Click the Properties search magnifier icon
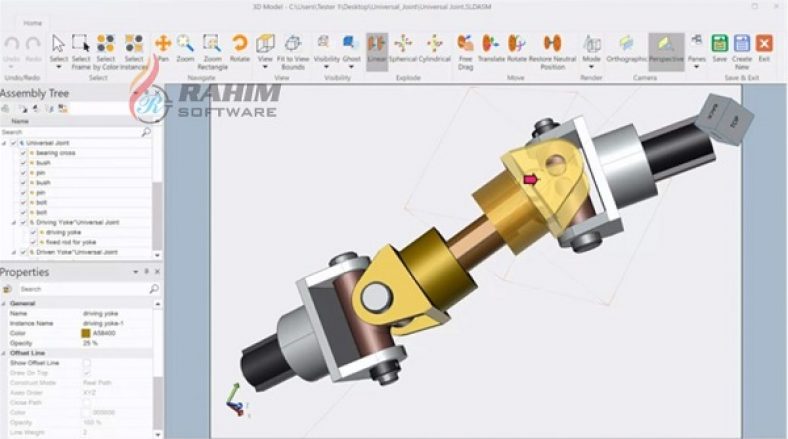 [x=154, y=289]
